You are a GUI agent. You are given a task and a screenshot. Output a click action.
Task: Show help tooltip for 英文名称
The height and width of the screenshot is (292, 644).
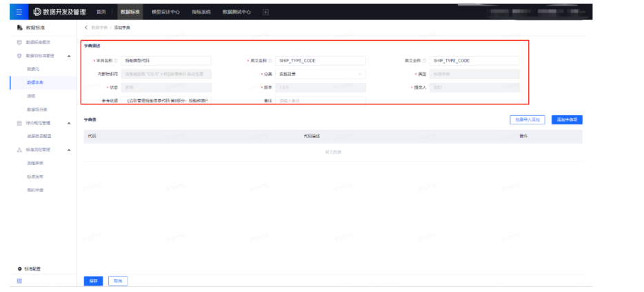pyautogui.click(x=270, y=61)
